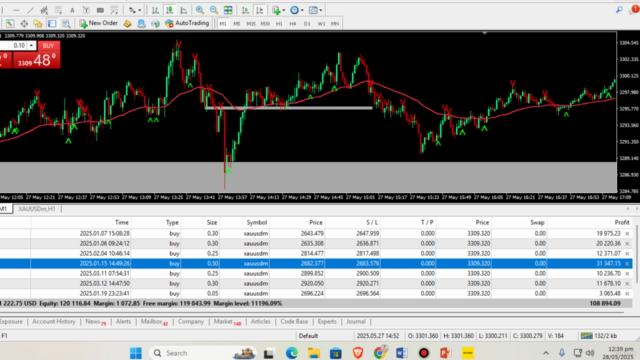Switch to M5 timeframe
Image resolution: width=640 pixels, height=360 pixels.
click(x=237, y=24)
